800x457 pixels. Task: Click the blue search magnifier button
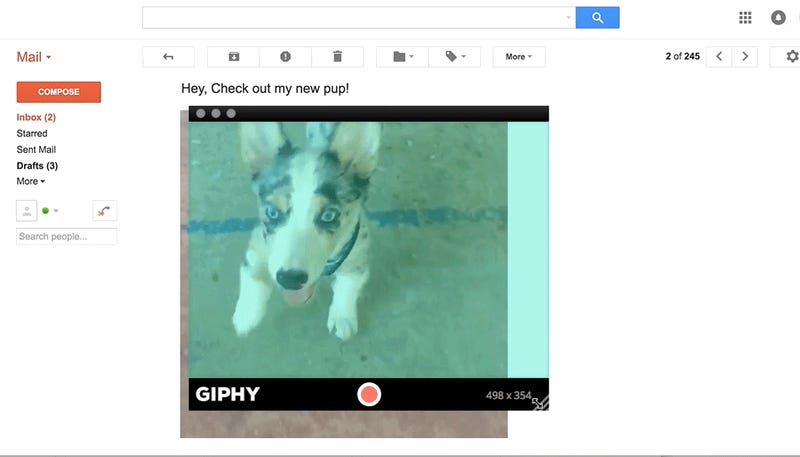tap(597, 18)
